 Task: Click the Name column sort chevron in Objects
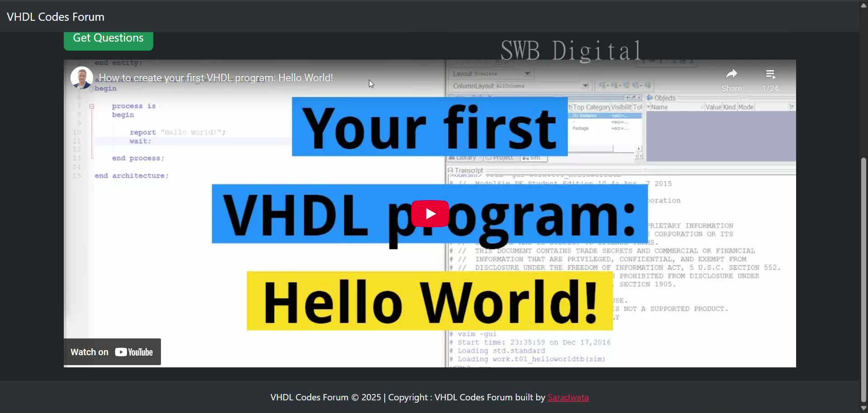coord(649,107)
